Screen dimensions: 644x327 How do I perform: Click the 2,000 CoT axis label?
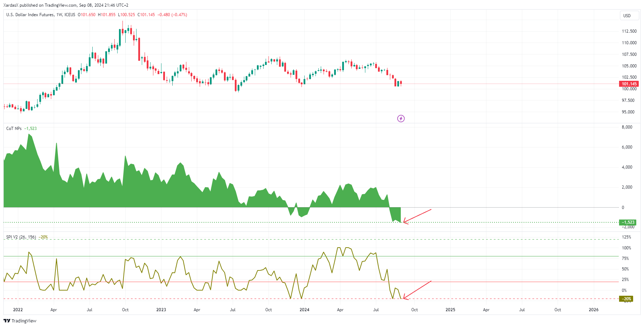[627, 187]
